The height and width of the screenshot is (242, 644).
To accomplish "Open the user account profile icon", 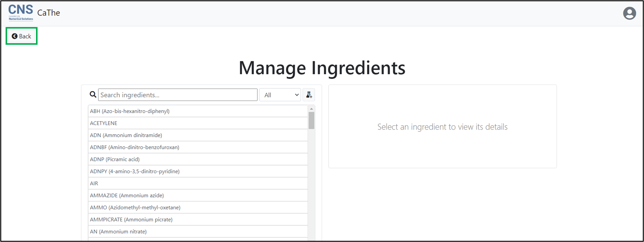I will pos(629,13).
